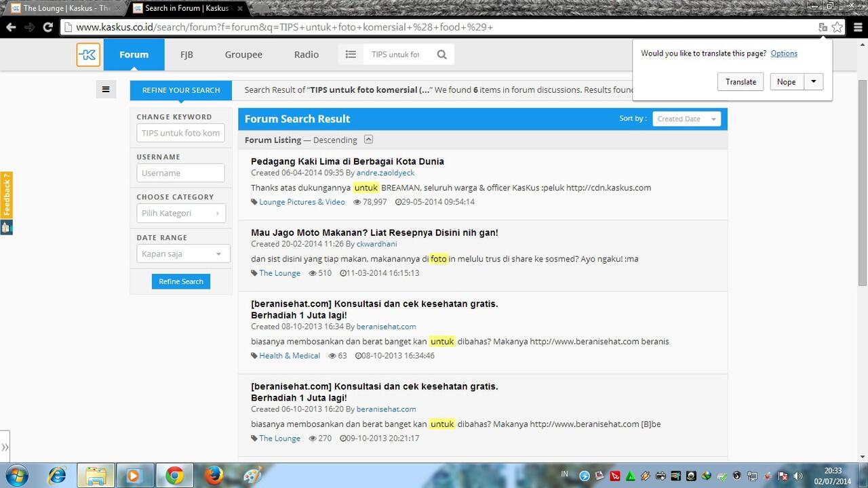The image size is (868, 488).
Task: Open the Kapan saja date range dropdown
Action: coord(183,253)
